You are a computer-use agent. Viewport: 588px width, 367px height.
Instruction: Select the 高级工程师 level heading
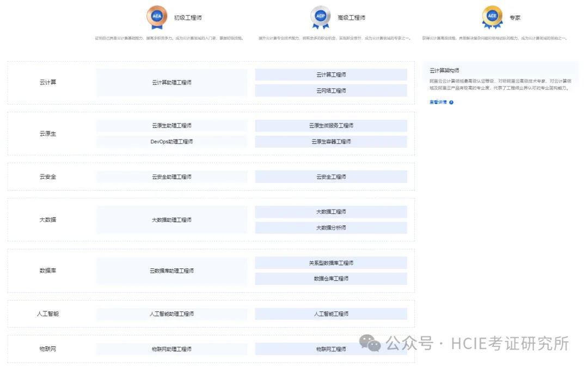[351, 18]
